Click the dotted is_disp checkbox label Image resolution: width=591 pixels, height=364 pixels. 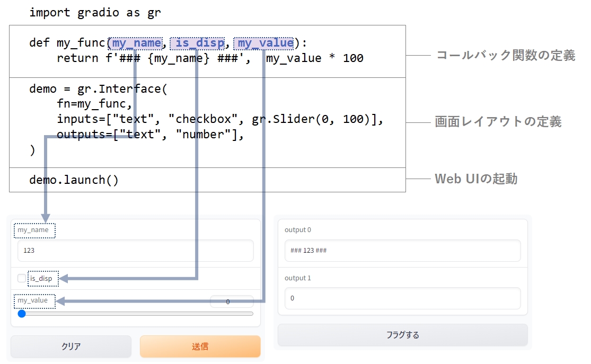point(43,278)
